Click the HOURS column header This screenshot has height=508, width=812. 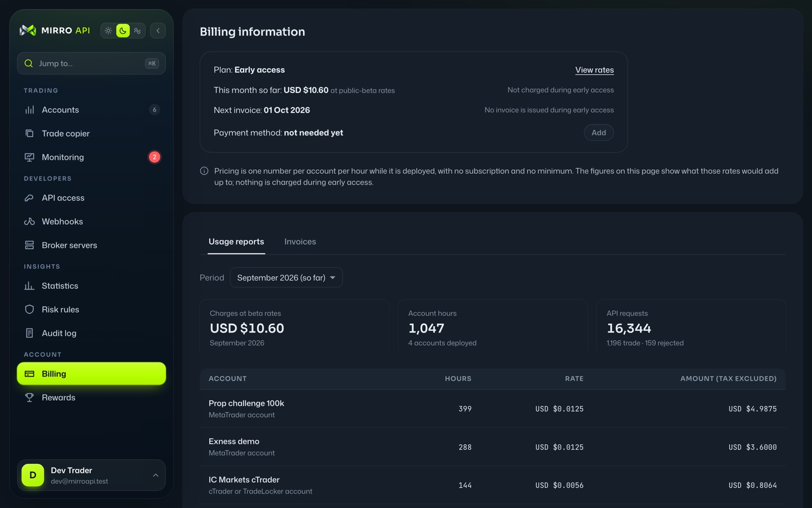pyautogui.click(x=458, y=379)
